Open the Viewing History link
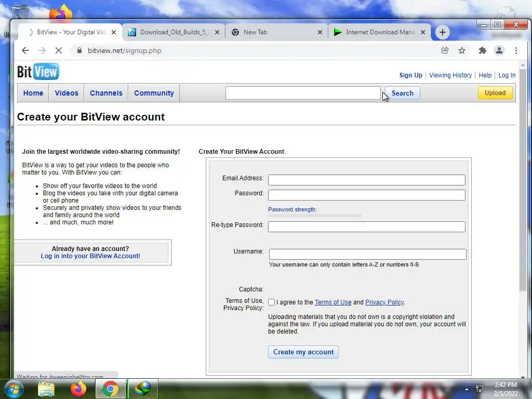 tap(450, 75)
